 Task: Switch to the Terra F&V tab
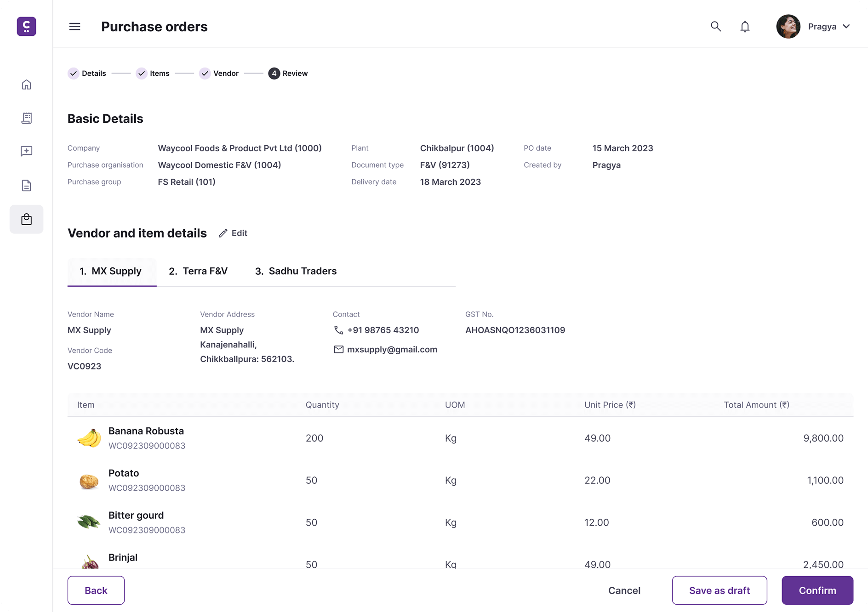(198, 271)
